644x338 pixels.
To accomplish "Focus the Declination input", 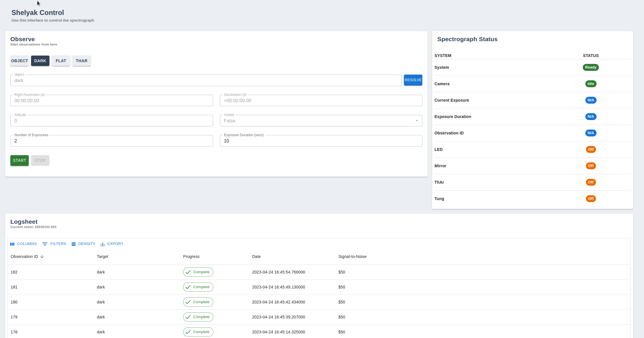I will click(x=321, y=100).
